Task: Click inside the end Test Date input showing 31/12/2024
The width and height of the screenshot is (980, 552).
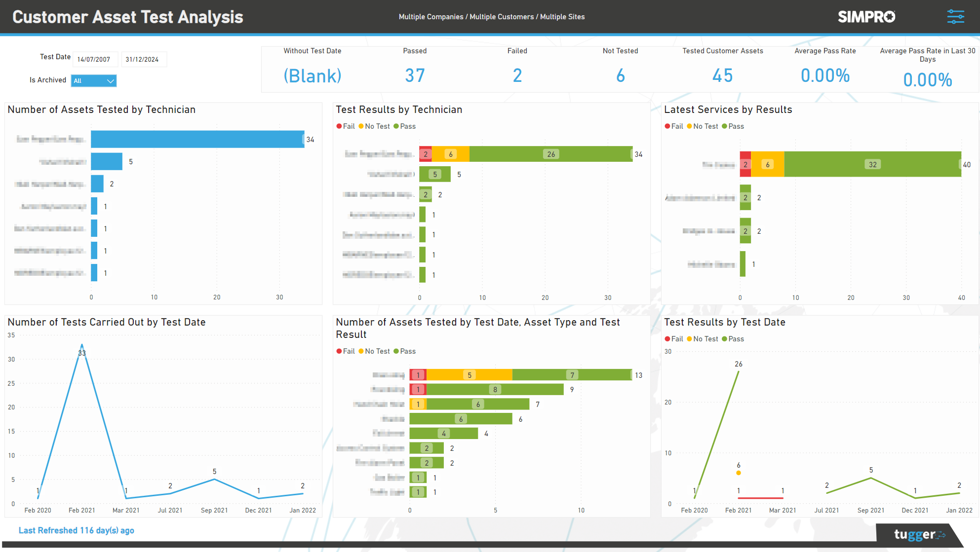Action: 144,59
